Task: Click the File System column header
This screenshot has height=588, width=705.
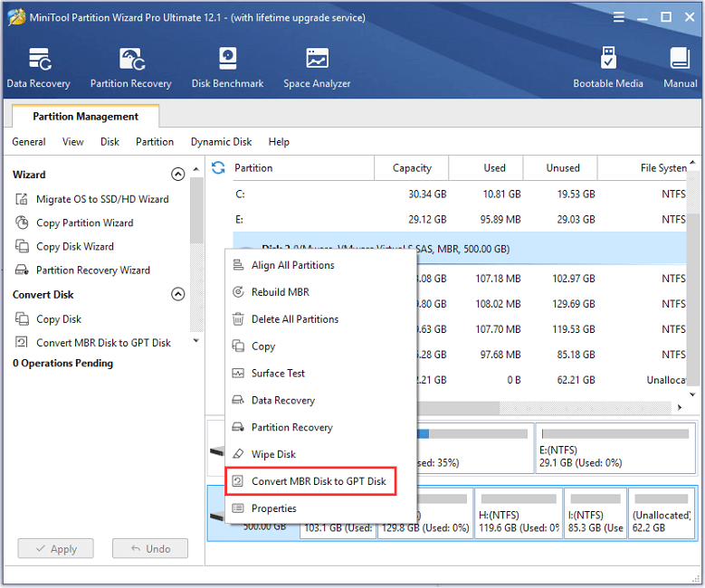Action: pos(642,167)
